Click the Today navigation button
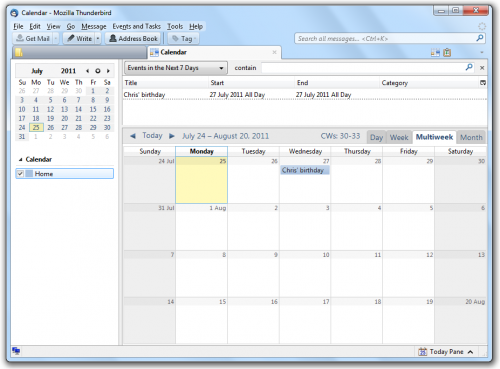This screenshot has height=369, width=500. click(152, 135)
